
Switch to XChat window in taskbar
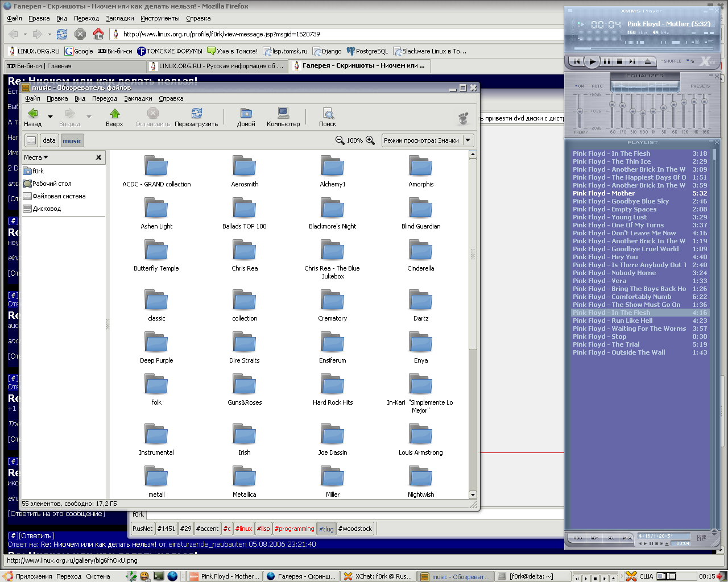(378, 576)
